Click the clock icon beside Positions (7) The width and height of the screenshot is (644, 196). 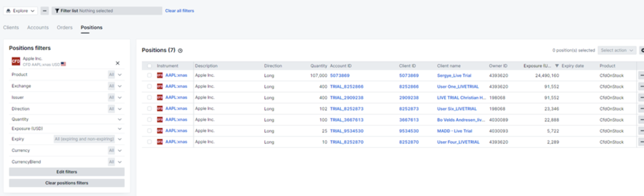pyautogui.click(x=181, y=51)
